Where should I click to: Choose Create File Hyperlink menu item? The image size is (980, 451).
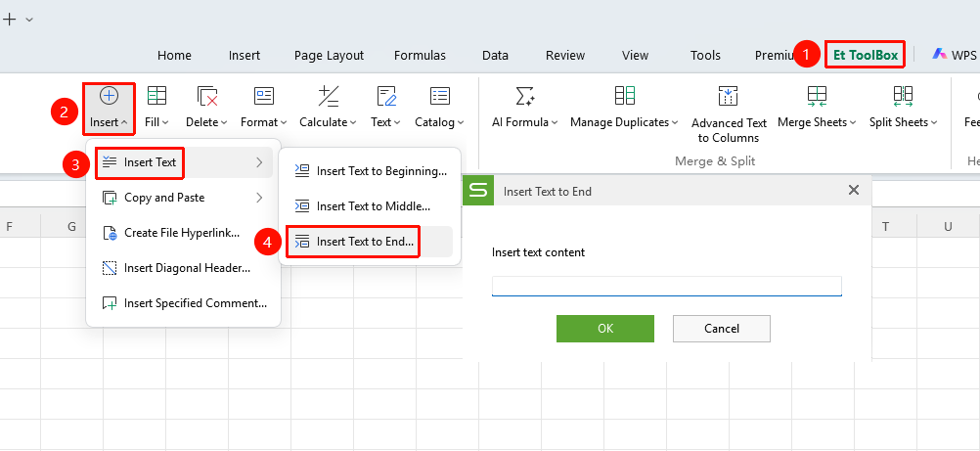(x=183, y=233)
